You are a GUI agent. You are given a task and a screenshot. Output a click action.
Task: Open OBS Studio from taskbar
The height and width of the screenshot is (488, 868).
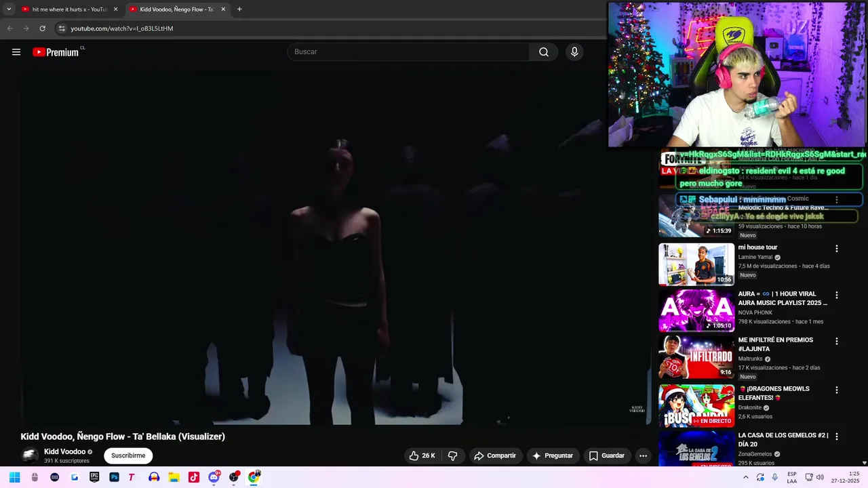click(234, 477)
